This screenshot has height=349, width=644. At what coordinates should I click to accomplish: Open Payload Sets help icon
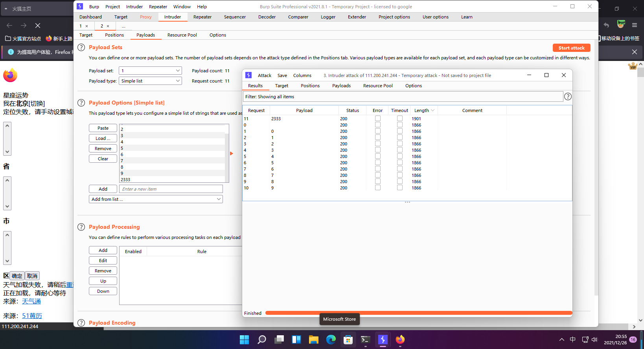[x=81, y=48]
